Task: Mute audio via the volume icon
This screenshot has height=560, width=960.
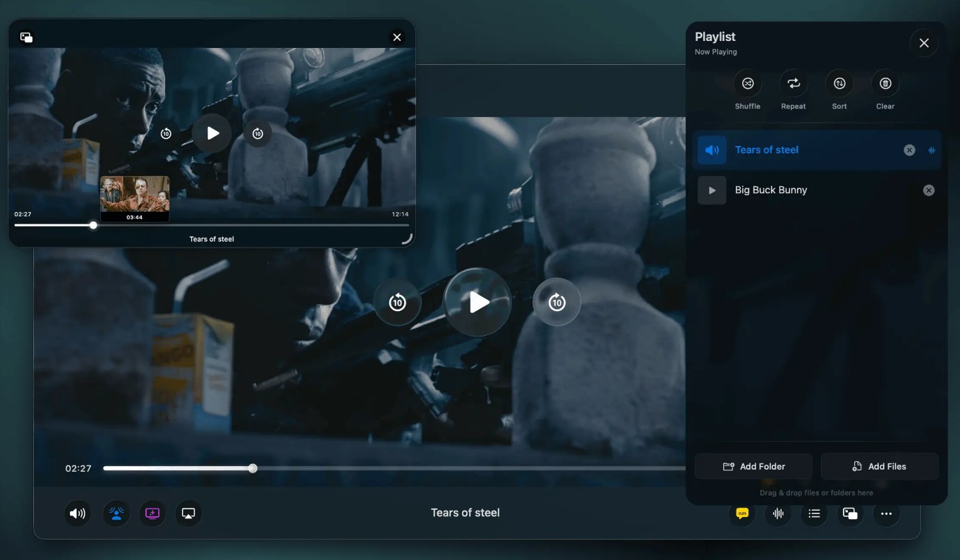Action: click(78, 513)
